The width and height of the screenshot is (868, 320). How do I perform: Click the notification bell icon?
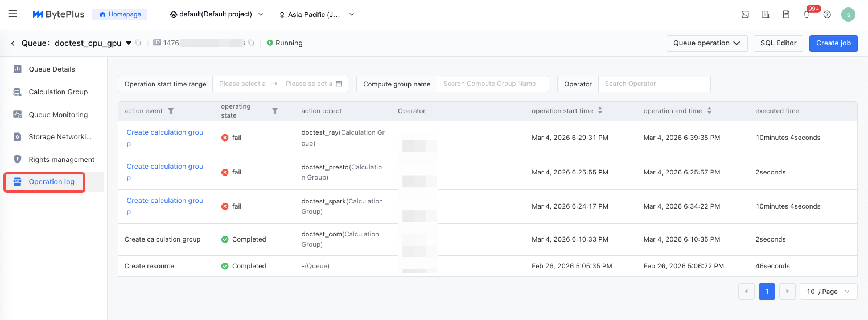[x=807, y=15]
